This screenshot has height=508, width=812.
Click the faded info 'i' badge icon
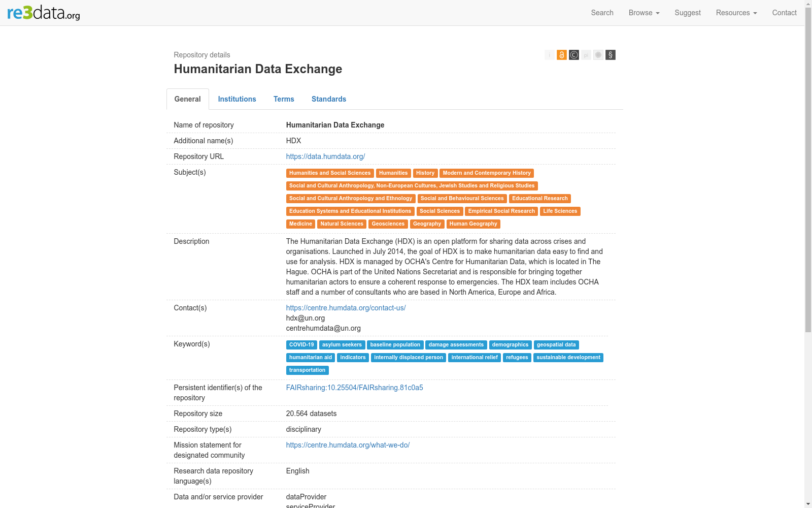(549, 55)
